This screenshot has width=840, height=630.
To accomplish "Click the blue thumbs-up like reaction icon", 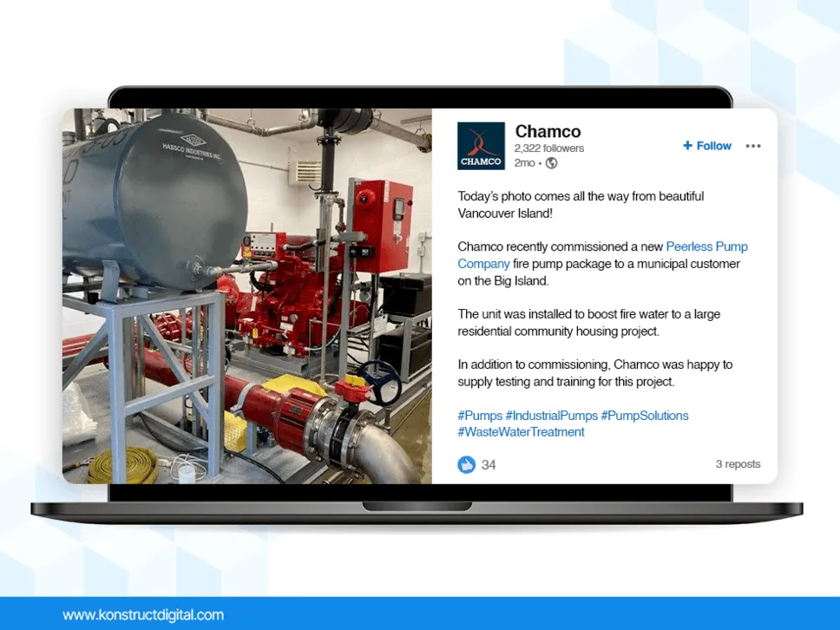I will coord(466,464).
